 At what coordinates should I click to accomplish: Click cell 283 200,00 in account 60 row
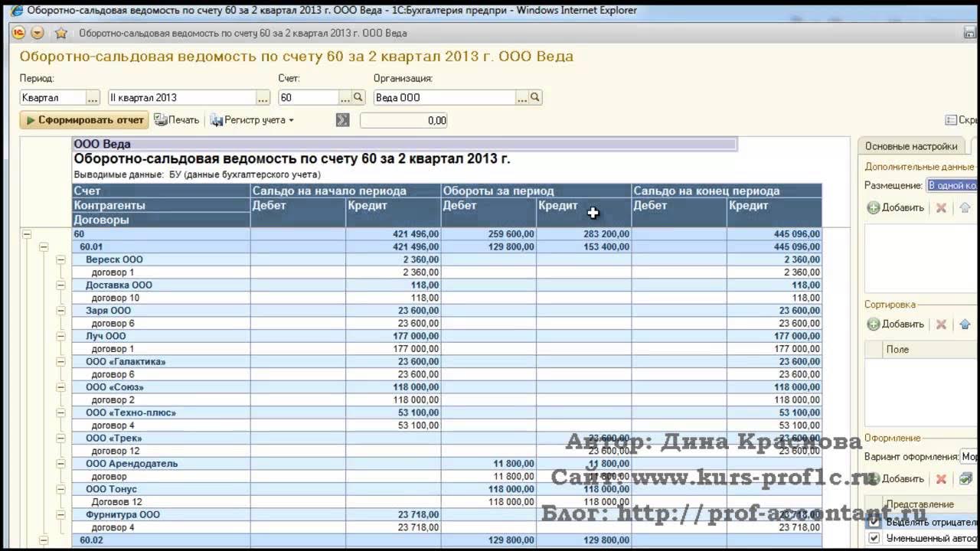coord(584,234)
